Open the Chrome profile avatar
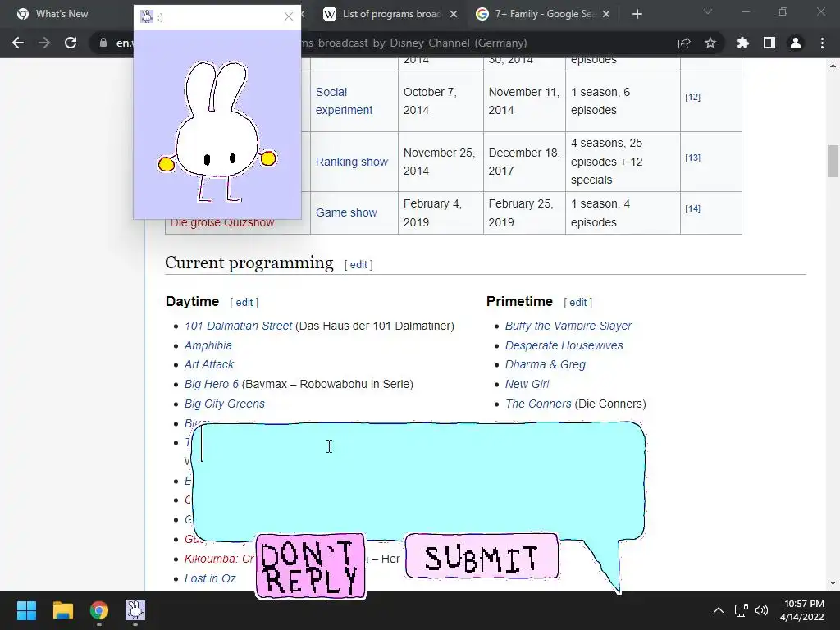Screen dimensions: 840x630 [796, 43]
